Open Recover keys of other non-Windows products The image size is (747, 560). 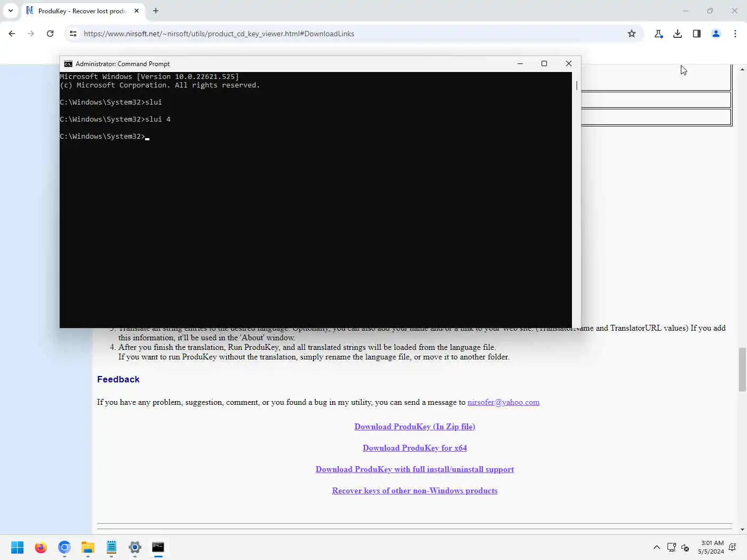tap(415, 491)
